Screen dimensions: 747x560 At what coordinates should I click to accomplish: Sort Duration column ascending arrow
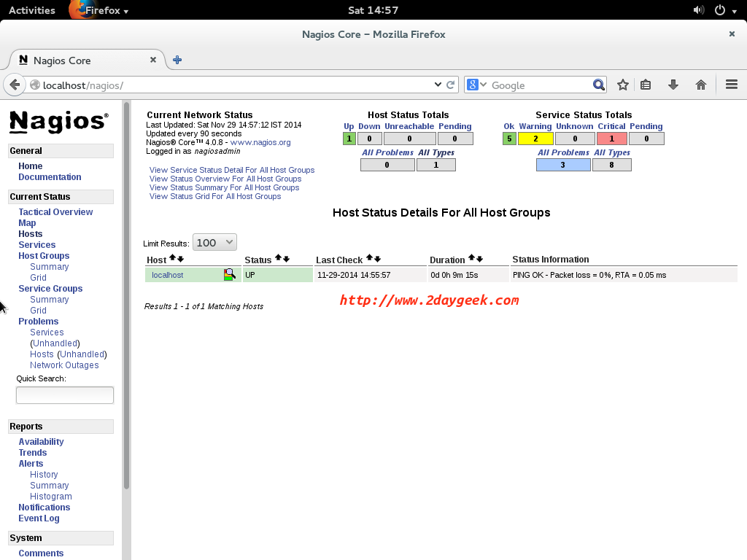(x=471, y=258)
